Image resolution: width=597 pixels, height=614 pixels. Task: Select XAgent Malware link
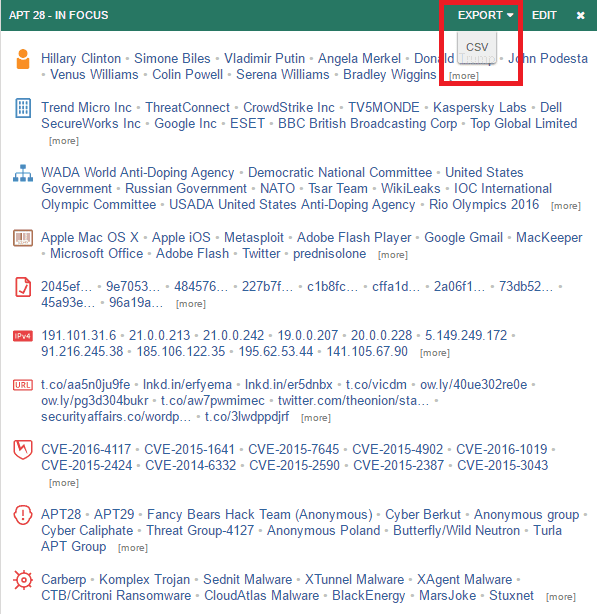(x=464, y=579)
